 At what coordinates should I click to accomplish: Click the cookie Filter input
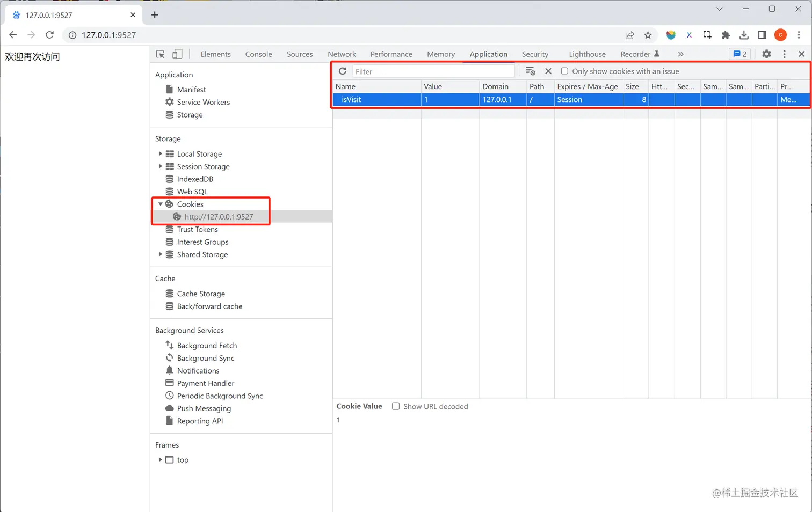[433, 71]
